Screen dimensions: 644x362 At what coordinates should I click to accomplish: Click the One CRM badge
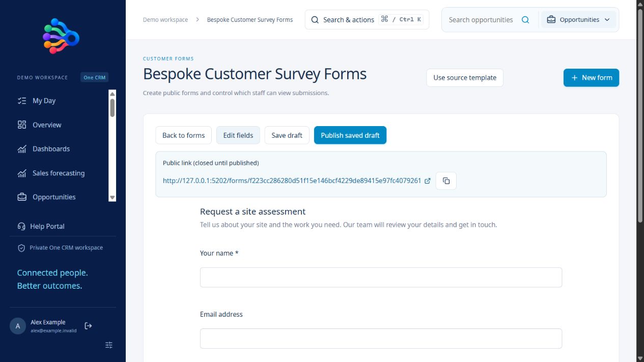click(95, 77)
